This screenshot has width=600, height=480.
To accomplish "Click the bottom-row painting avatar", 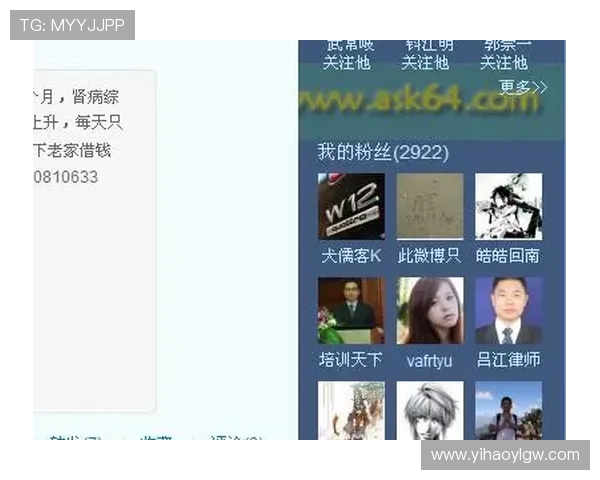I will 351,410.
